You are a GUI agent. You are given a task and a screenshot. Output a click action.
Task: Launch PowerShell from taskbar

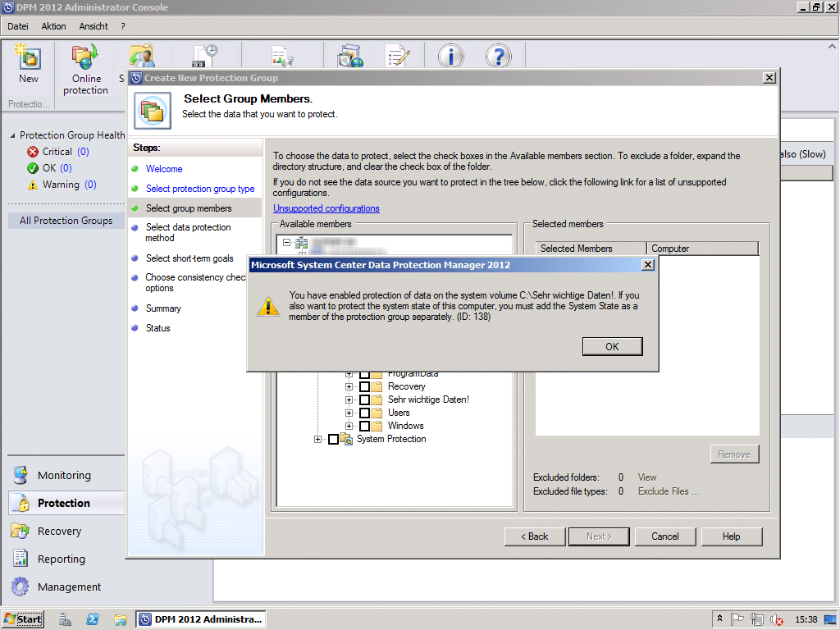(x=93, y=619)
